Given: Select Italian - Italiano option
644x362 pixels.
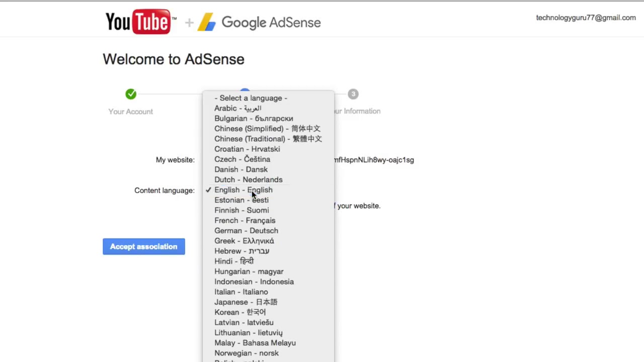Looking at the screenshot, I should click(x=241, y=292).
